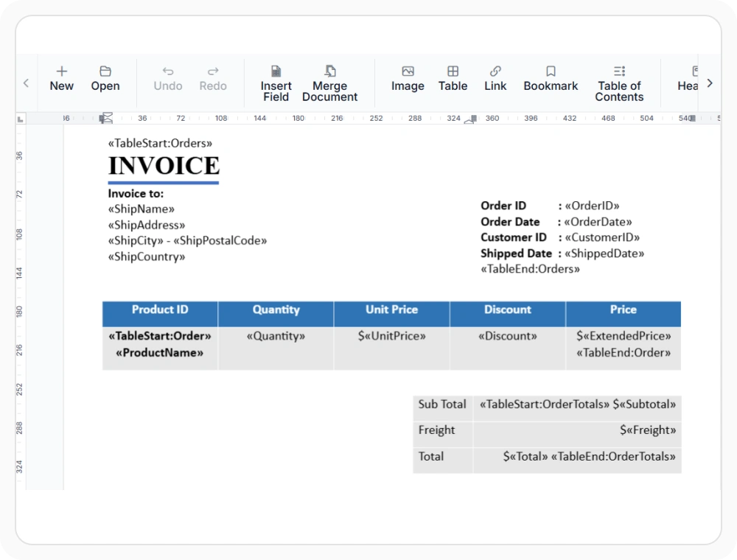
Task: Click the INVOICE heading
Action: 164,165
